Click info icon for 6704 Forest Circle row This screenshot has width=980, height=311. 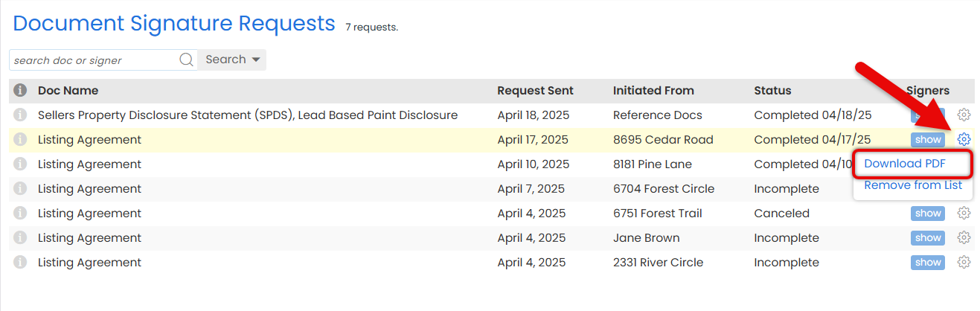click(x=20, y=188)
